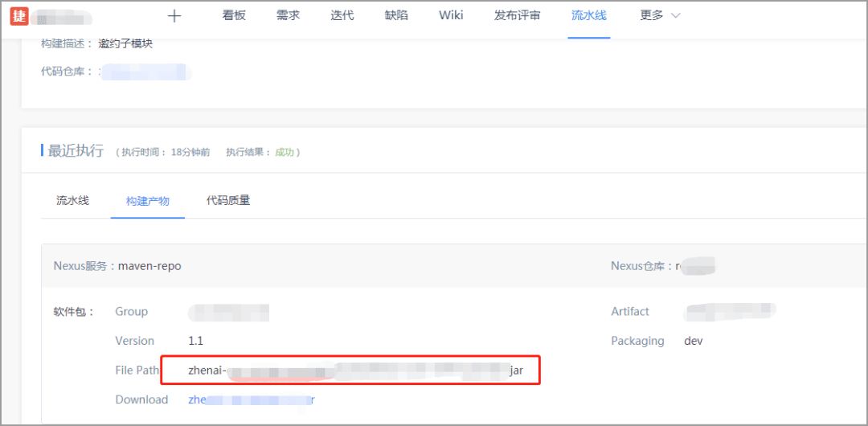Click the Version value 1.1
Viewport: 868px width, 426px height.
point(196,341)
